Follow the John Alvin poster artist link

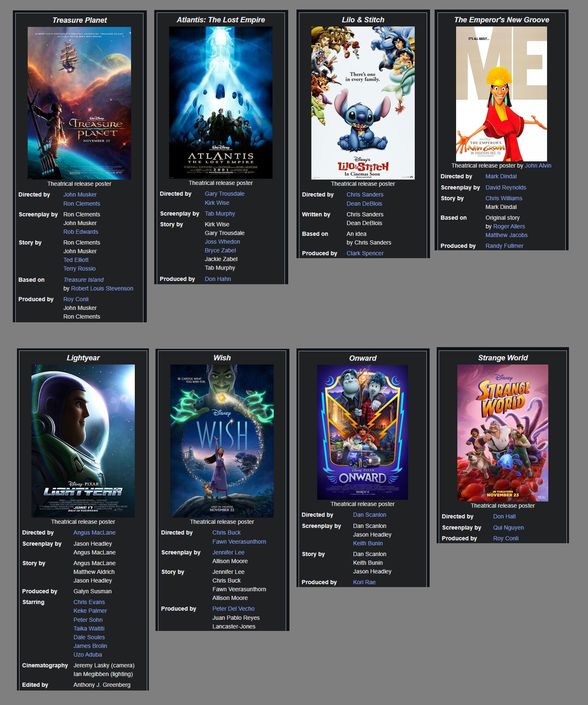pos(538,165)
